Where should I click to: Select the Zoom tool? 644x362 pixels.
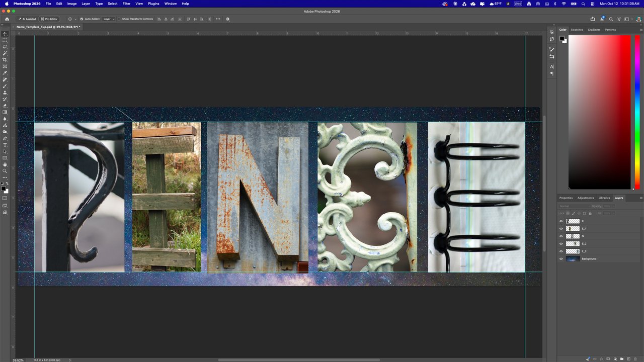[x=5, y=171]
